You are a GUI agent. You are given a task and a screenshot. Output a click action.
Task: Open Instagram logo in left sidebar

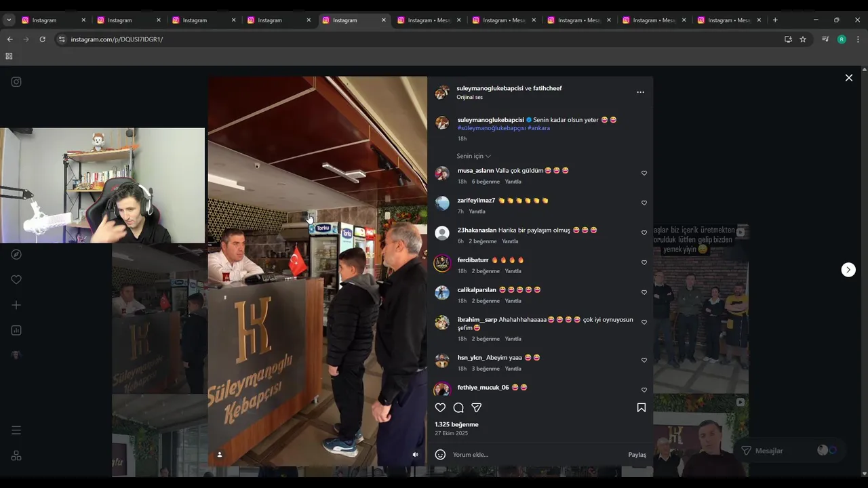pos(16,82)
